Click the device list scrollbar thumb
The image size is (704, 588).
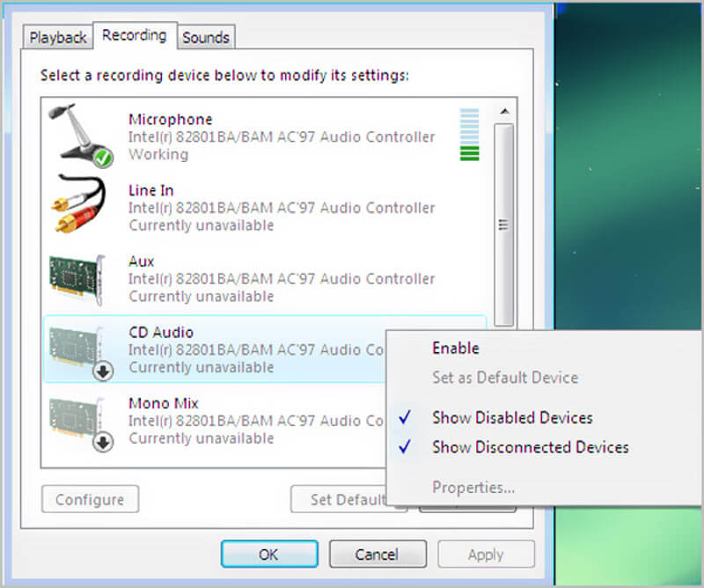click(x=503, y=224)
